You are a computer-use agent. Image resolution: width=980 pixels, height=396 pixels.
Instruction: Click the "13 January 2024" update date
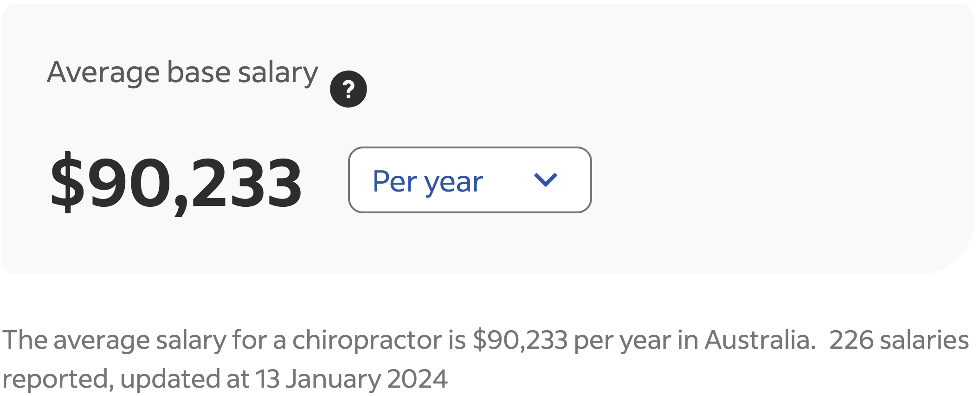coord(351,379)
